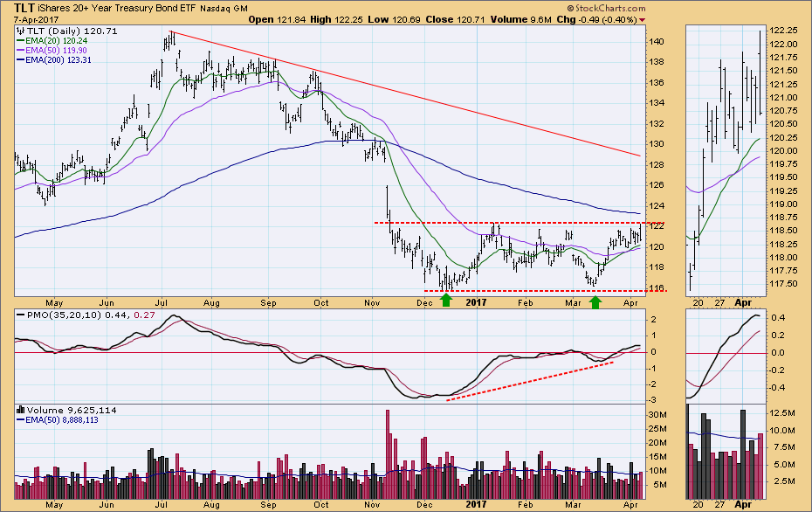Viewport: 812px width, 512px height.
Task: Click the Nov label under price chart
Action: (x=372, y=302)
